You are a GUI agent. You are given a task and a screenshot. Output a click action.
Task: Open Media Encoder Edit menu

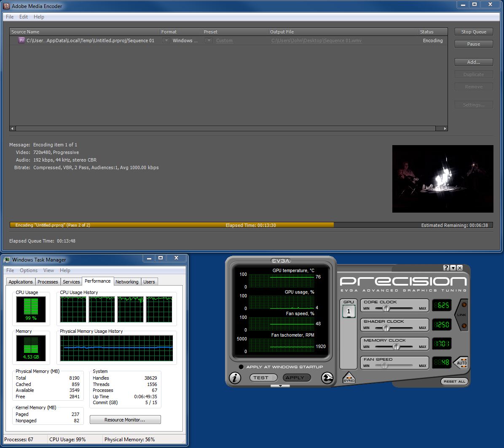[24, 17]
